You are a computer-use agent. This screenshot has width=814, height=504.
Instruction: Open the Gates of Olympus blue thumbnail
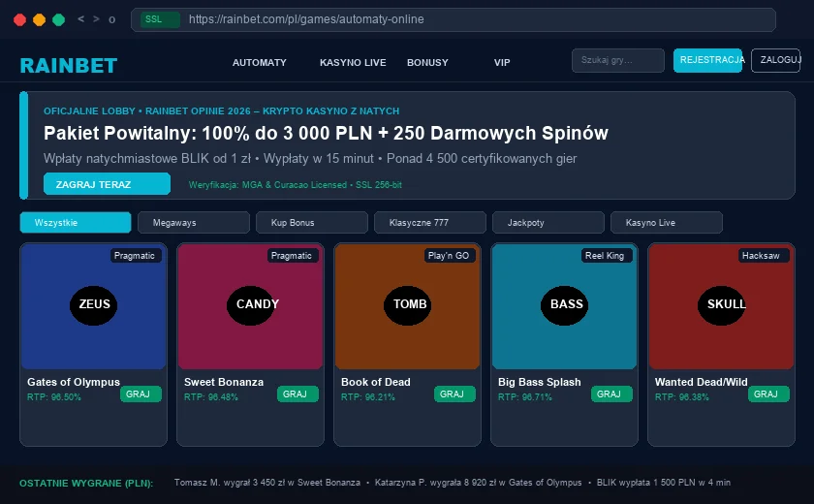pos(93,306)
